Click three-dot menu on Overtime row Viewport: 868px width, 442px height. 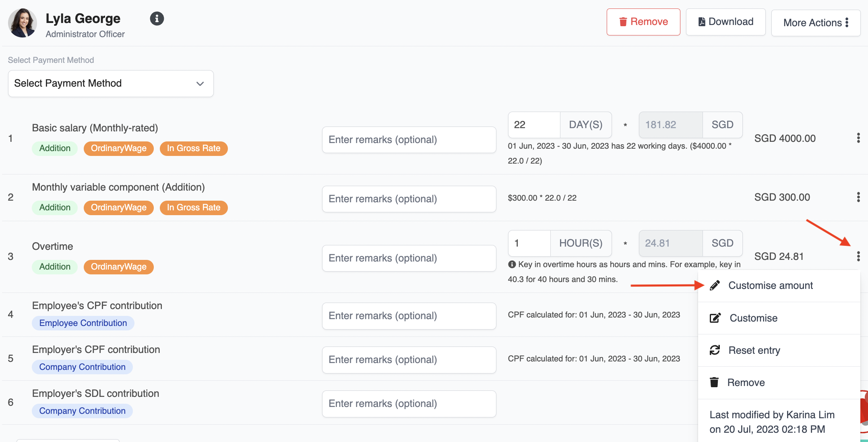858,256
